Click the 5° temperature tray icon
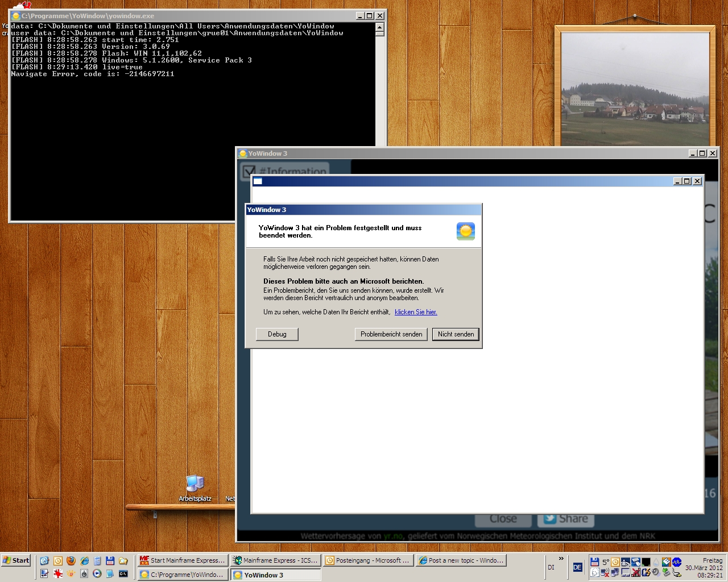The image size is (728, 582). [x=605, y=562]
